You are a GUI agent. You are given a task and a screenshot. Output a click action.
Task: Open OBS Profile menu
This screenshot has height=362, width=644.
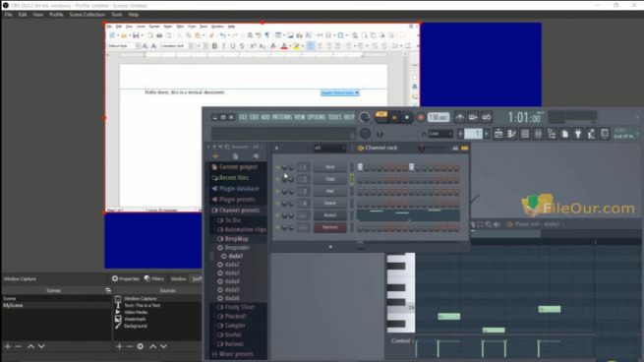pos(56,15)
